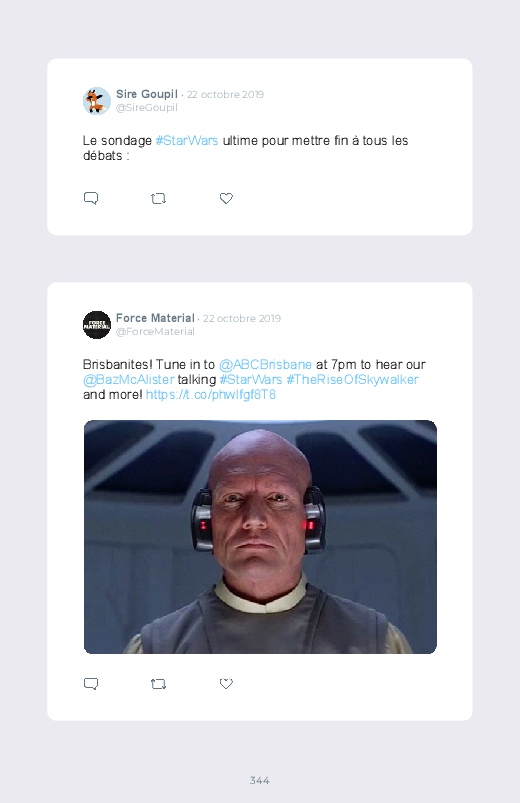
Task: Reply to the Force Material tweet
Action: tap(91, 684)
